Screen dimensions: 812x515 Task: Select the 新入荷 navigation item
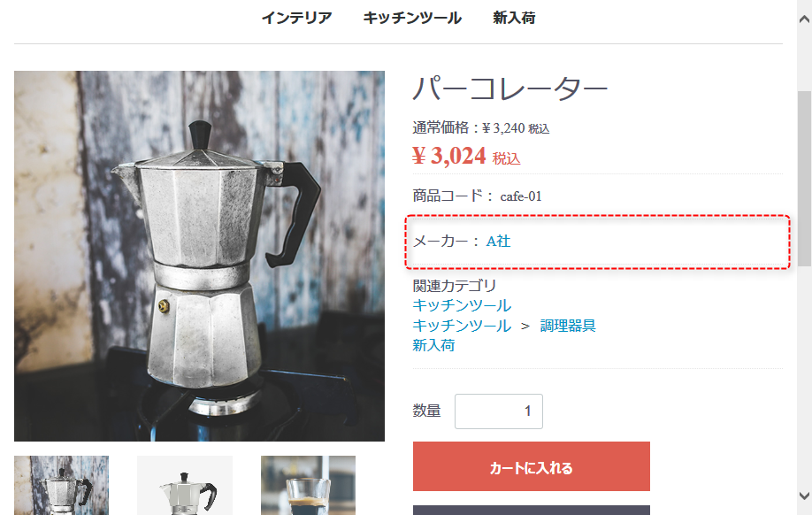pos(514,18)
